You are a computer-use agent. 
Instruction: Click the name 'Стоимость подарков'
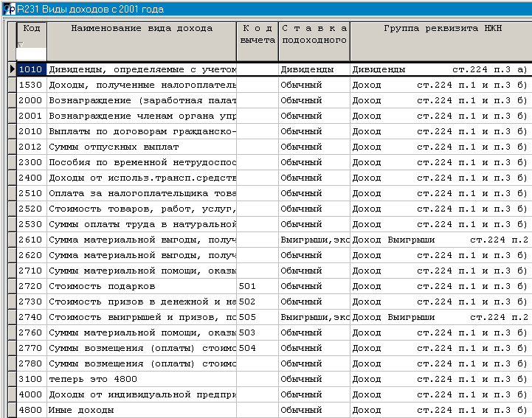pos(102,287)
